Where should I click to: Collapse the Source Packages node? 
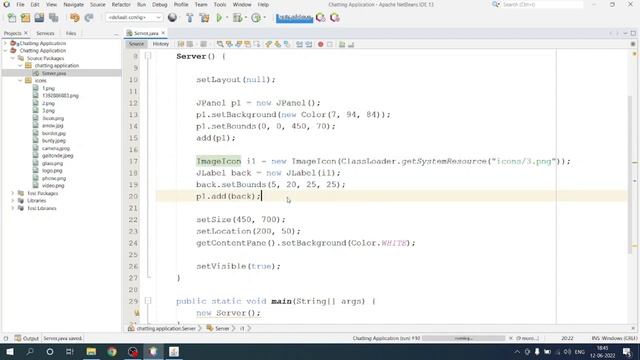pyautogui.click(x=13, y=58)
